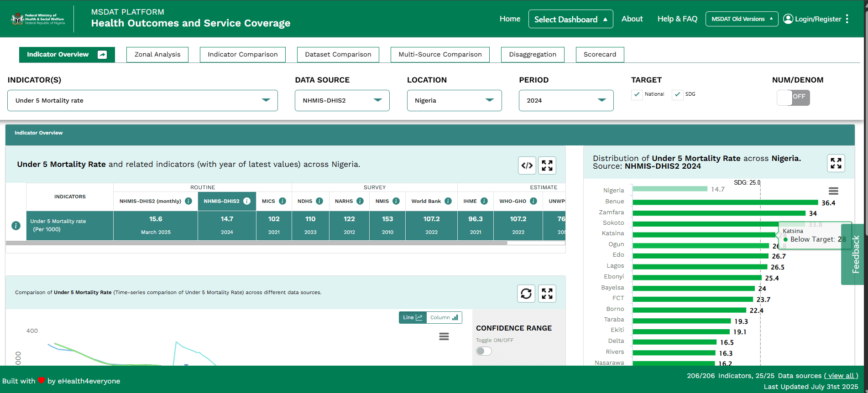Click the World Bank info icon

(448, 201)
